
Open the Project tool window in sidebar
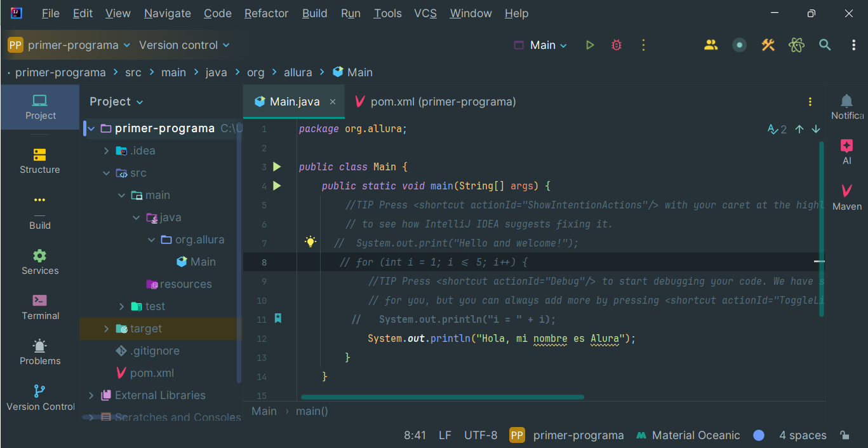40,107
